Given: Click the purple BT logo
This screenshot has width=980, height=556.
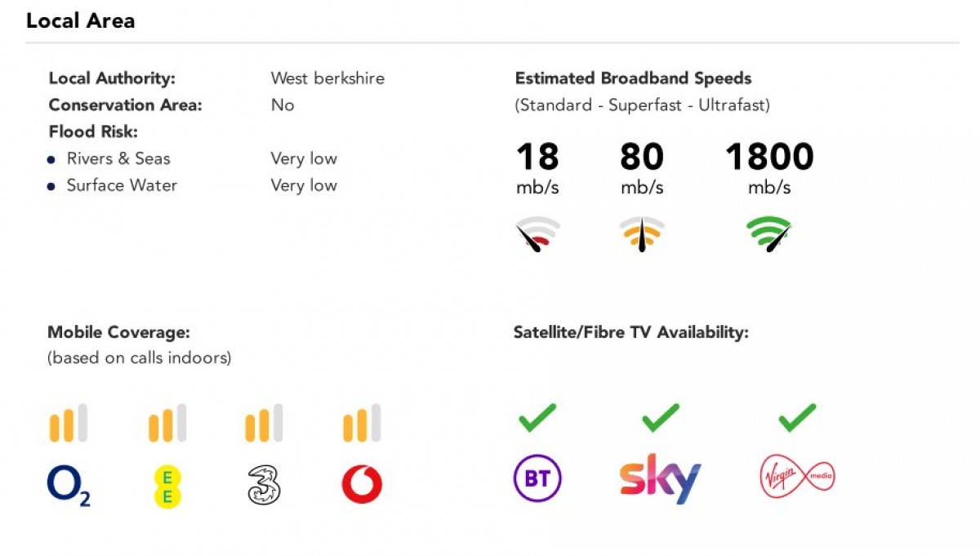Looking at the screenshot, I should (x=537, y=479).
